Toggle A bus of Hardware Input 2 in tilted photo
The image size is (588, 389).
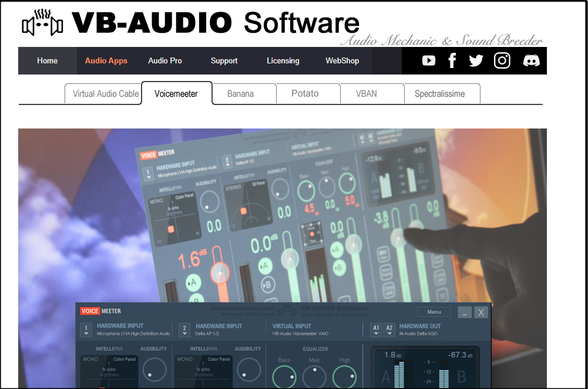pyautogui.click(x=266, y=266)
